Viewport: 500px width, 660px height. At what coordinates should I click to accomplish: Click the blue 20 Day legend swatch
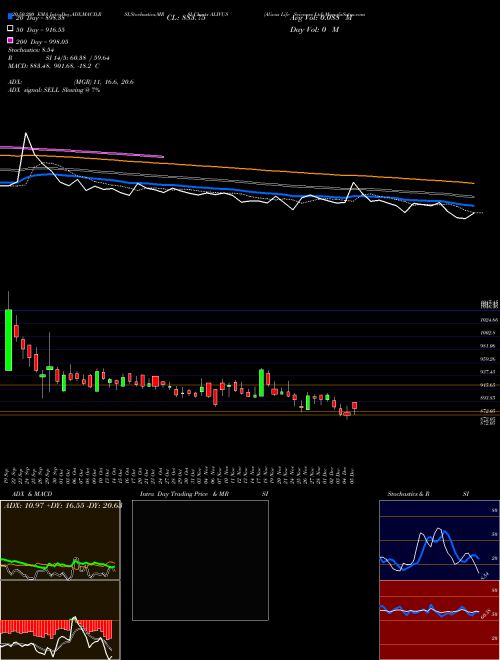(11, 16)
